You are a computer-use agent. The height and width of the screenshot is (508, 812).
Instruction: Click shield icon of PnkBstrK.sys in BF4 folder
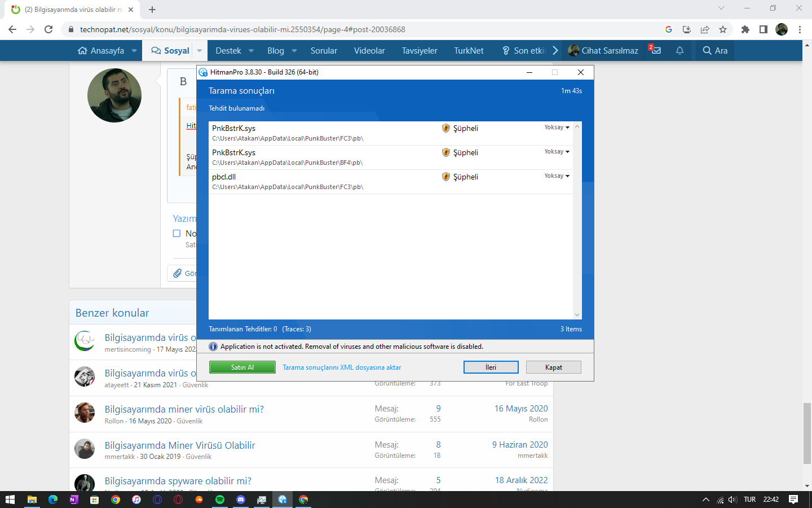tap(446, 152)
